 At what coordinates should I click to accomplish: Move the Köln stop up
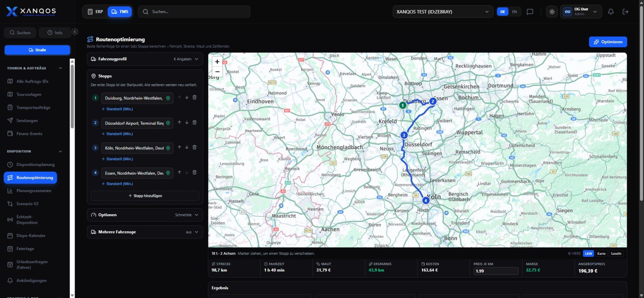coord(180,148)
